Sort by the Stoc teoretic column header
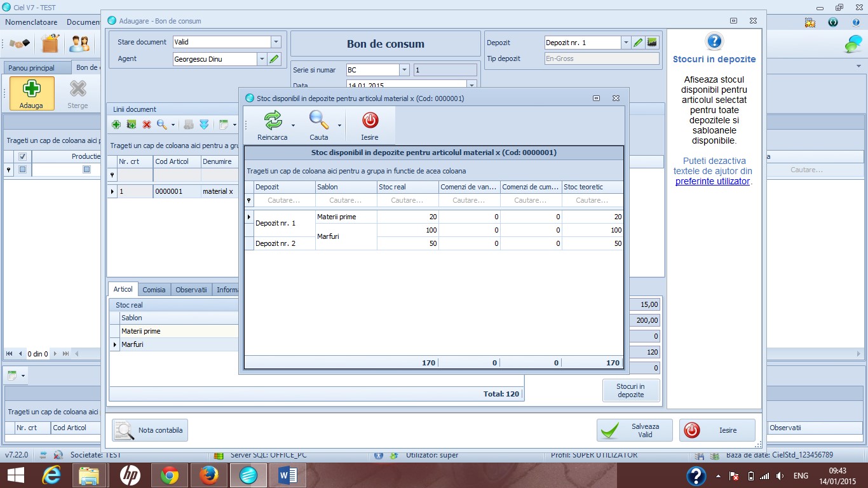The height and width of the screenshot is (488, 868). (x=592, y=187)
